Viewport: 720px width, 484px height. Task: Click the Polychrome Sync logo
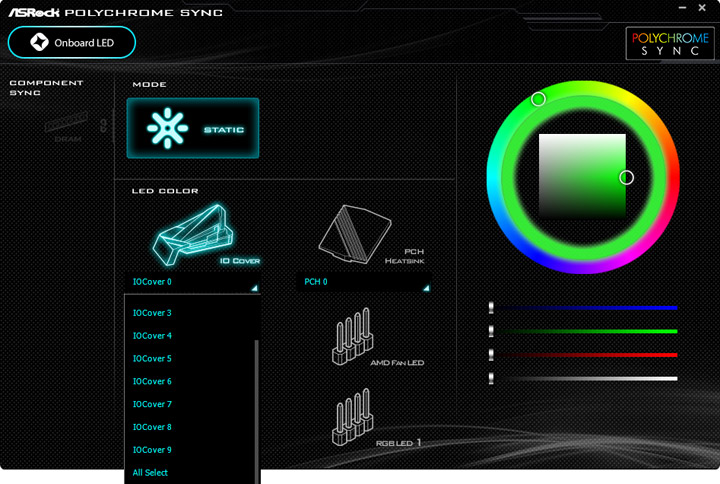tap(670, 44)
